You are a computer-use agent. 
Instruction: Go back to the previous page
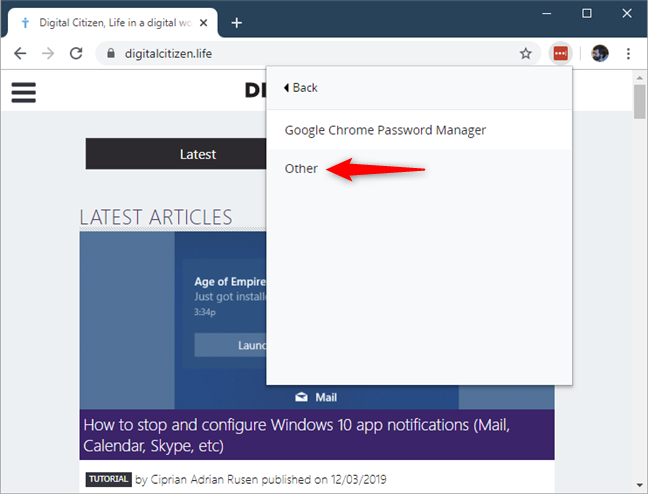20,53
